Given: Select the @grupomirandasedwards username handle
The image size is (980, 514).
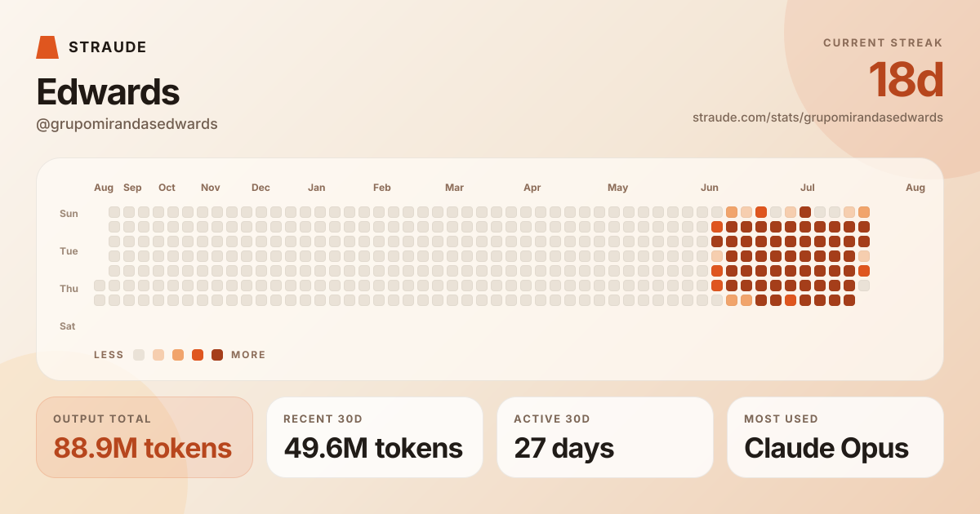Looking at the screenshot, I should click(x=127, y=124).
